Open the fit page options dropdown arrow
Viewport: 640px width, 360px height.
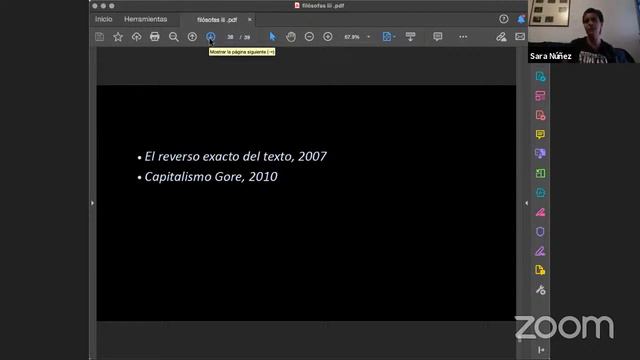[x=394, y=37]
